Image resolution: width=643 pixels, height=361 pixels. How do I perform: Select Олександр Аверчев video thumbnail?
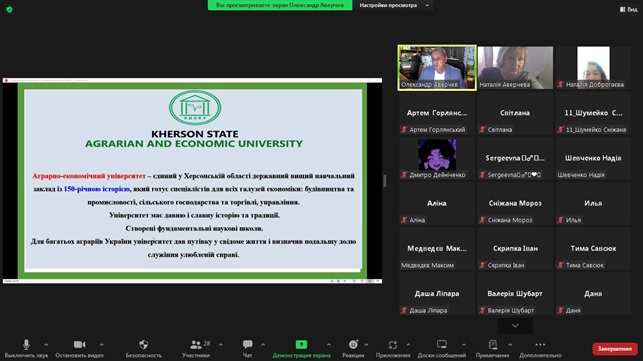tap(437, 68)
